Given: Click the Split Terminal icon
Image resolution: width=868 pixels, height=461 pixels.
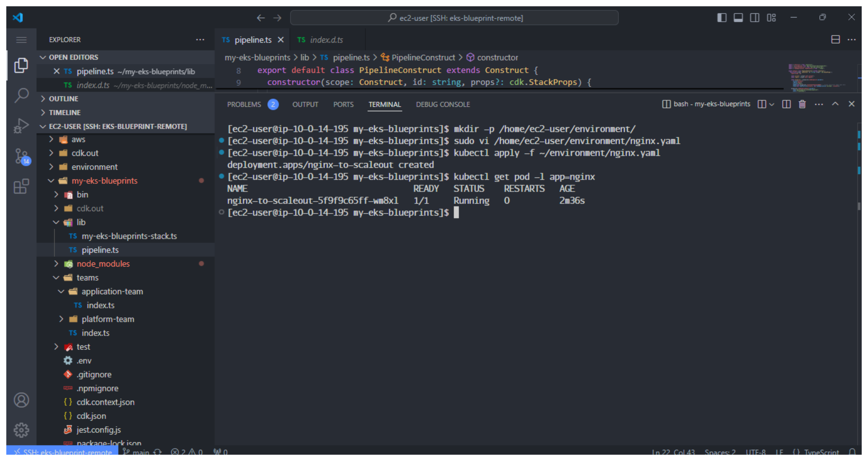Looking at the screenshot, I should coord(786,104).
